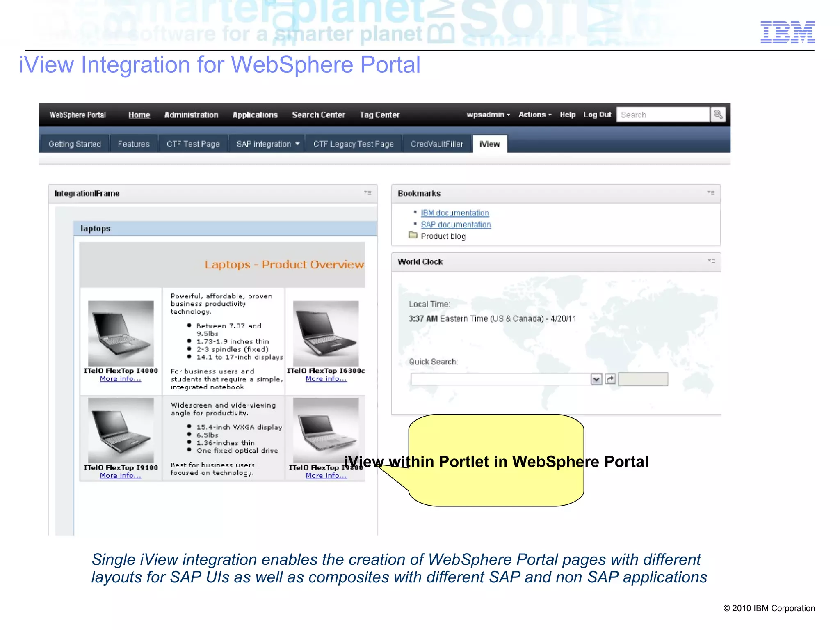Click the ITelO FlexTop I6300c laptop image
Viewport: 840px width, 630px height.
[326, 333]
